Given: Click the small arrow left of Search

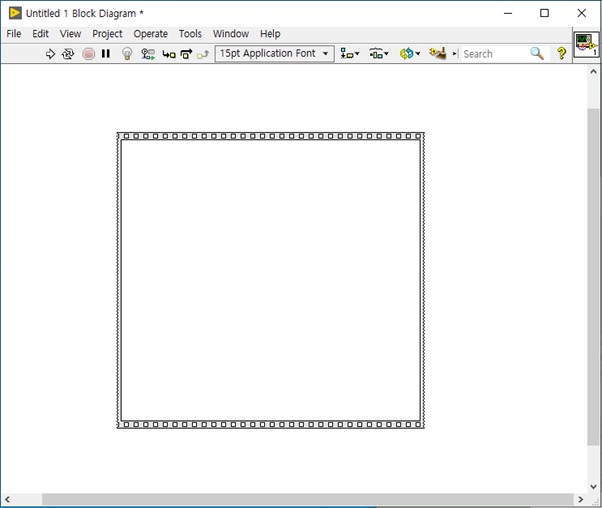Looking at the screenshot, I should pos(455,54).
